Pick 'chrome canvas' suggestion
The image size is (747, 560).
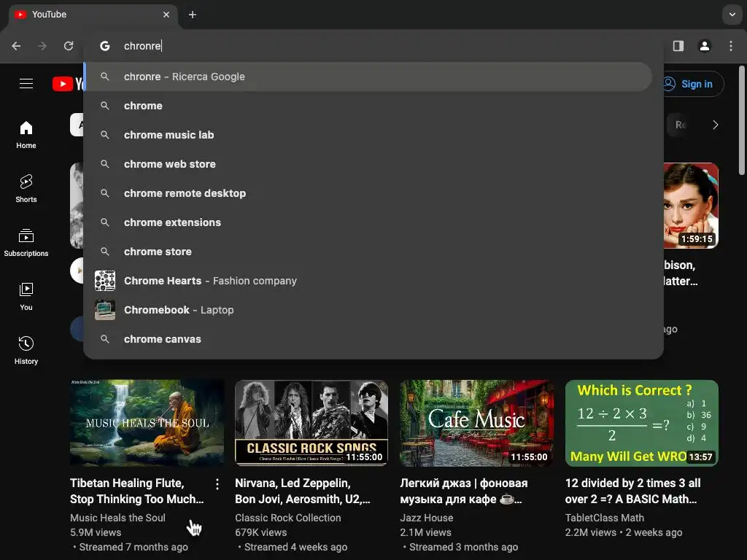coord(368,339)
